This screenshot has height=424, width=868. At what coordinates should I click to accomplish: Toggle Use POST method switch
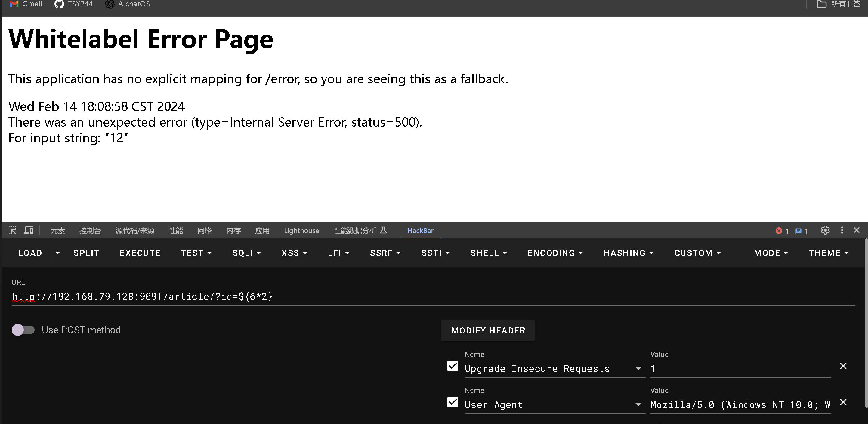23,330
